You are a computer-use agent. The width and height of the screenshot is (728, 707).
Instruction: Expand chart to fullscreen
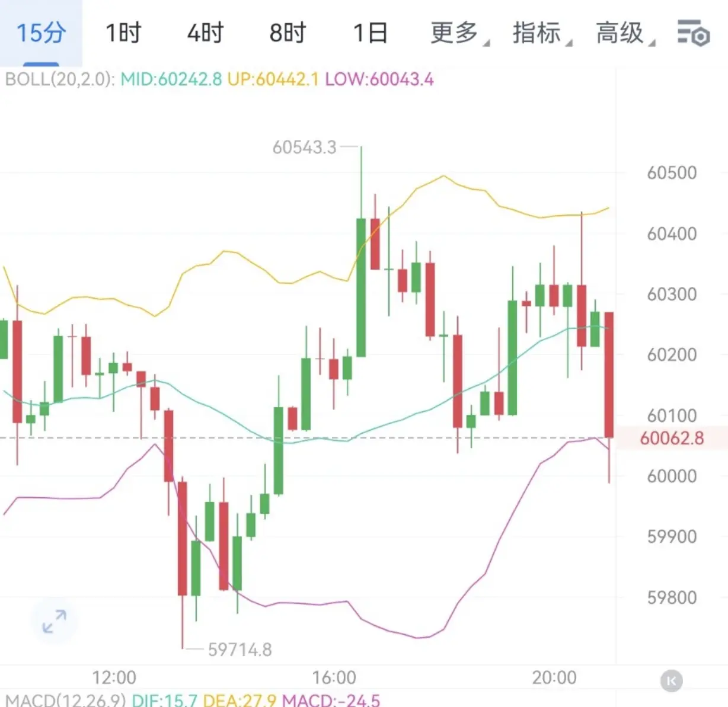pos(55,621)
